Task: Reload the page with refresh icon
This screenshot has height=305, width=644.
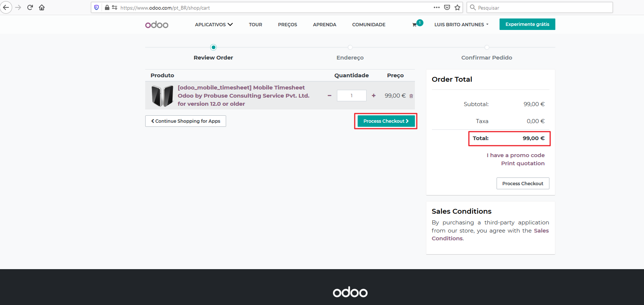Action: pyautogui.click(x=30, y=7)
